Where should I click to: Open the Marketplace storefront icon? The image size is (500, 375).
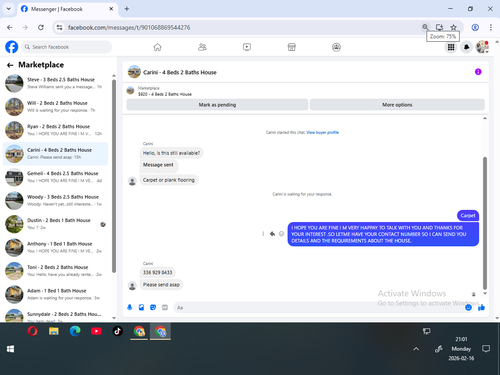pos(292,47)
